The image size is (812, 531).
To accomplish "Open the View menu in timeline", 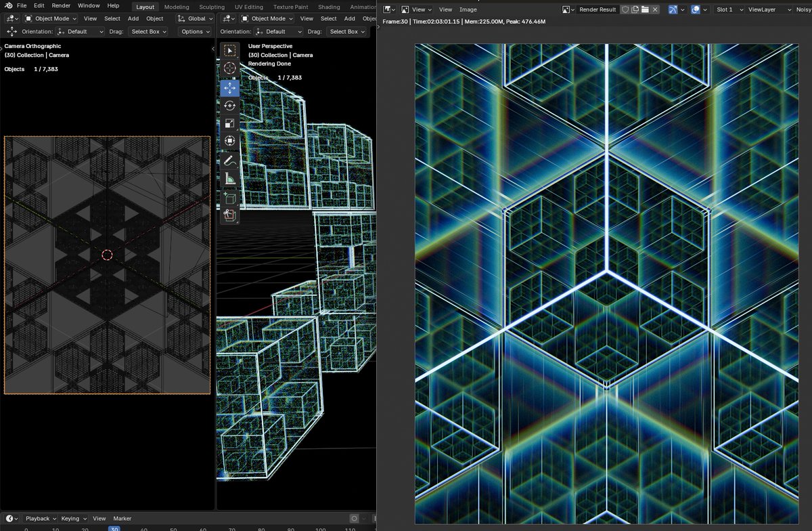I will point(99,518).
